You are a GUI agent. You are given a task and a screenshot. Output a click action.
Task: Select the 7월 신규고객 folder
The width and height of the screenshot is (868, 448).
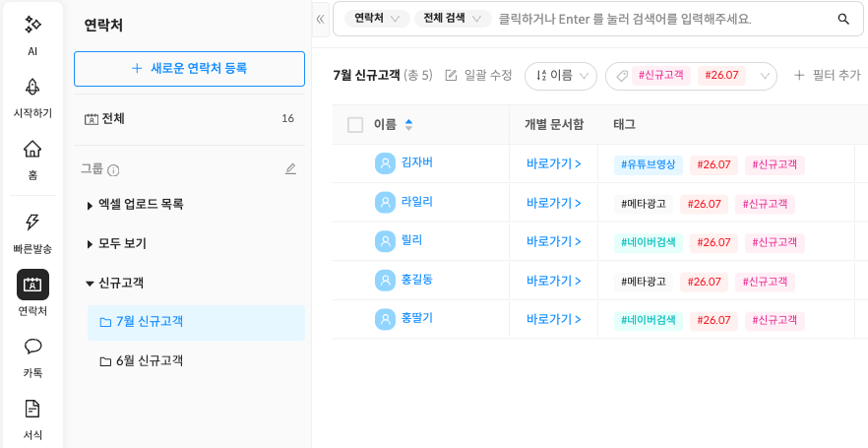(196, 322)
